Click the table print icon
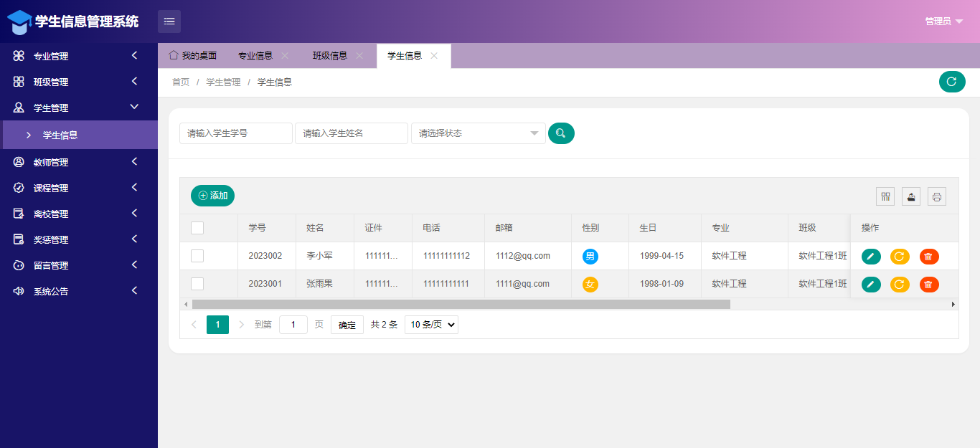This screenshot has height=448, width=980. [x=937, y=196]
